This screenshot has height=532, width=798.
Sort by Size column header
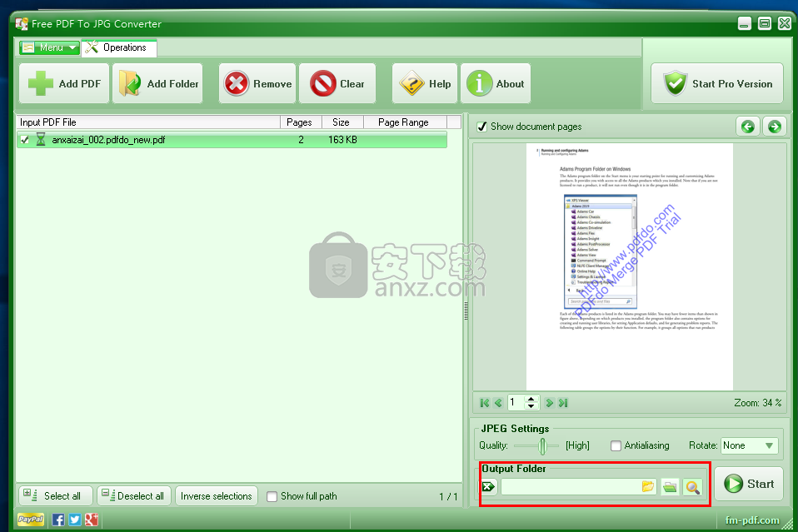point(342,122)
